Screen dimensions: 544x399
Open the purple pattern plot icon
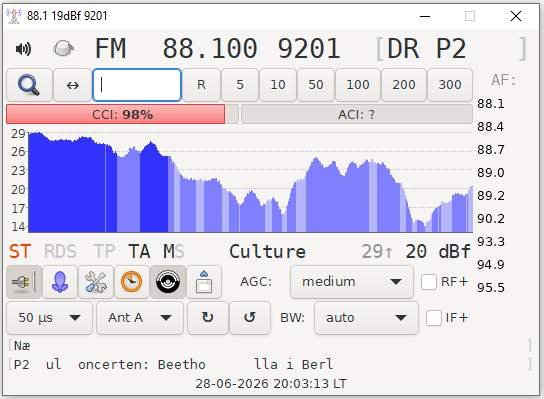60,282
